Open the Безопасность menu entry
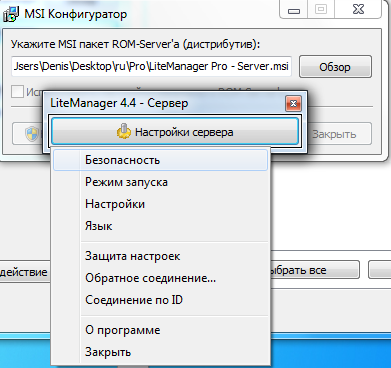The image size is (391, 368). [x=160, y=160]
